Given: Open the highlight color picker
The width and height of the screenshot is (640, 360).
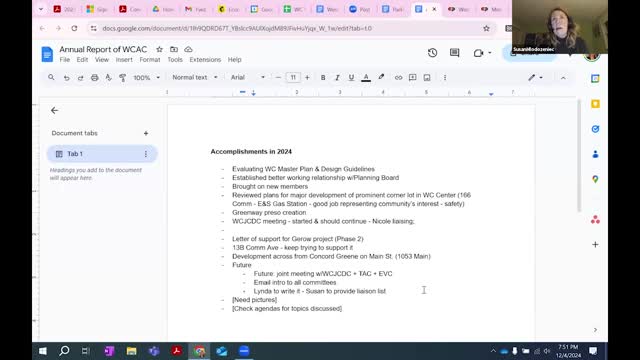Looking at the screenshot, I should [381, 77].
